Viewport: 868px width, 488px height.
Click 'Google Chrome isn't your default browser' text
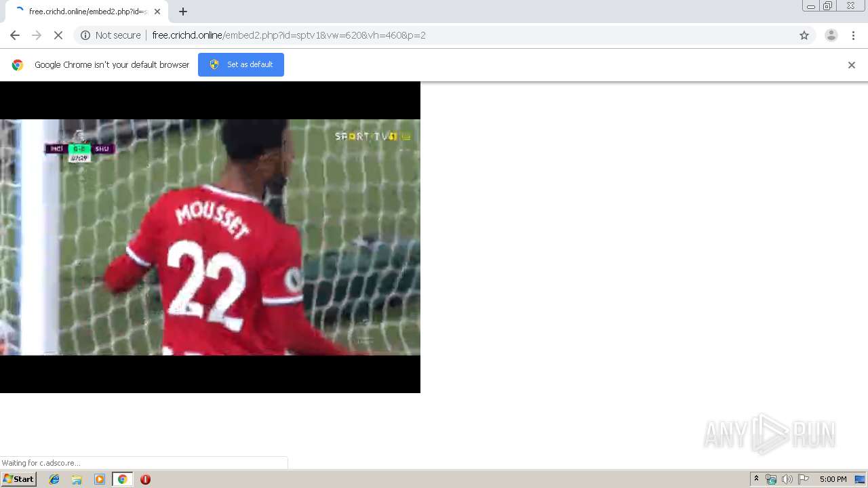point(112,65)
